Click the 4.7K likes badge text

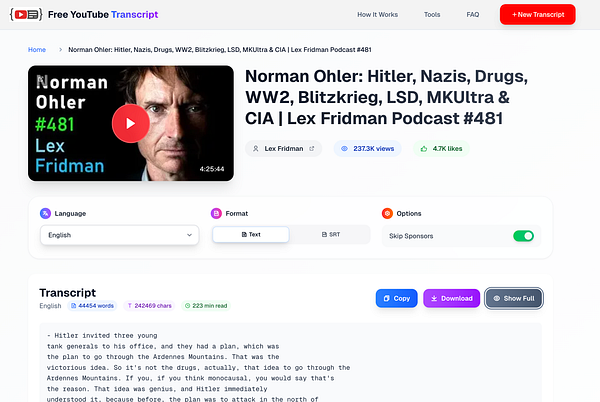tap(447, 148)
